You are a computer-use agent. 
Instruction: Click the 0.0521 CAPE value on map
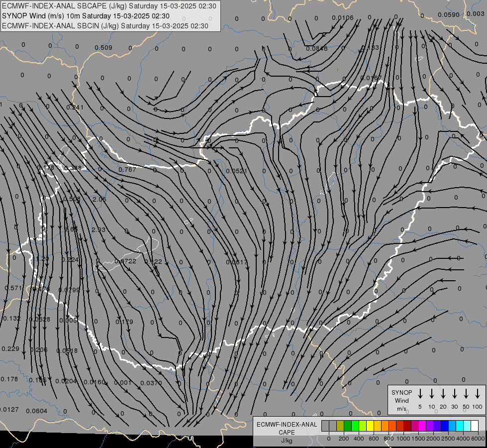(x=237, y=171)
